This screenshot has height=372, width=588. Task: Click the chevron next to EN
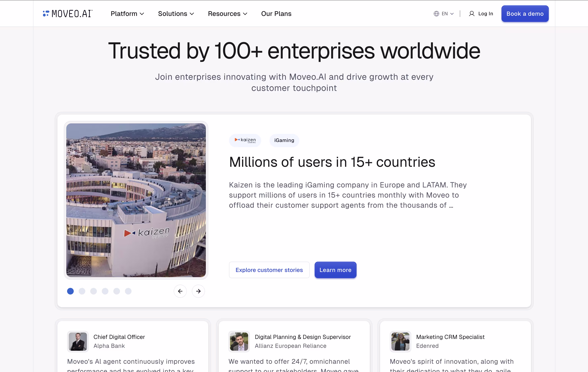tap(452, 14)
